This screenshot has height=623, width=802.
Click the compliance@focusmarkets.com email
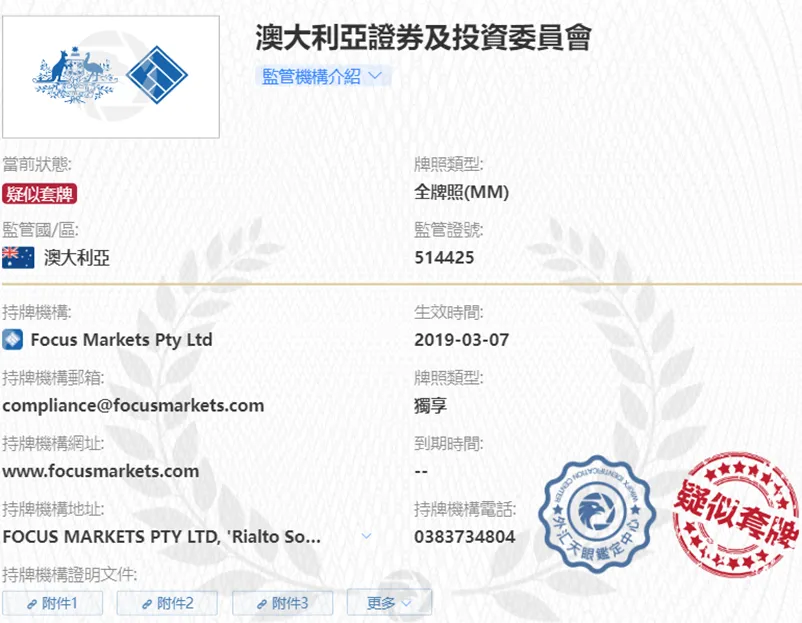click(x=133, y=406)
